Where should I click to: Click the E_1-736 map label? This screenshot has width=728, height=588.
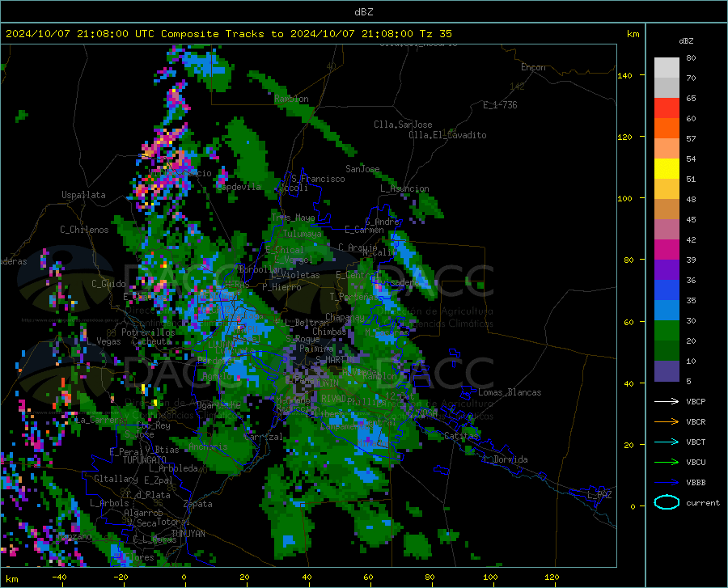(x=500, y=105)
